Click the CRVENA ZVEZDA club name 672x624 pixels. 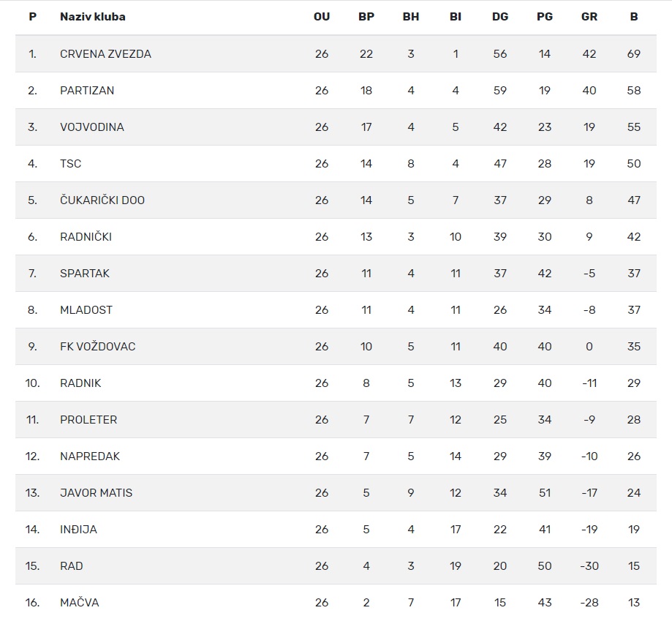pyautogui.click(x=105, y=54)
